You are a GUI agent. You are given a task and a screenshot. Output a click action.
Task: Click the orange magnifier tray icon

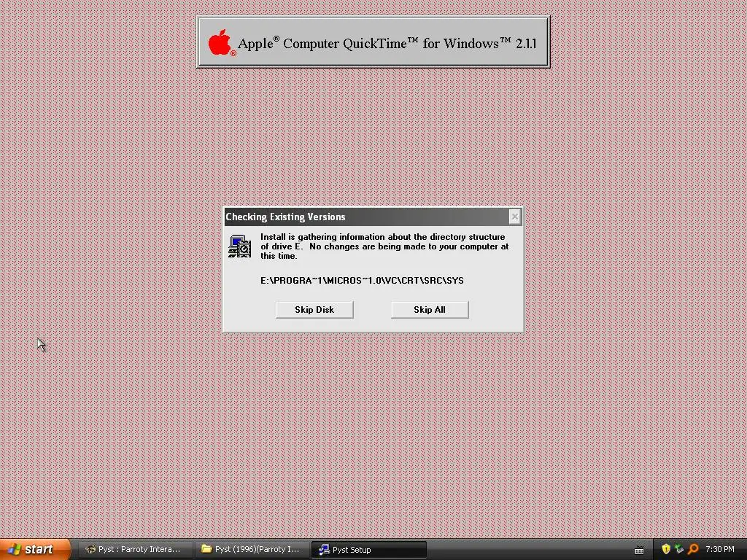tap(693, 549)
